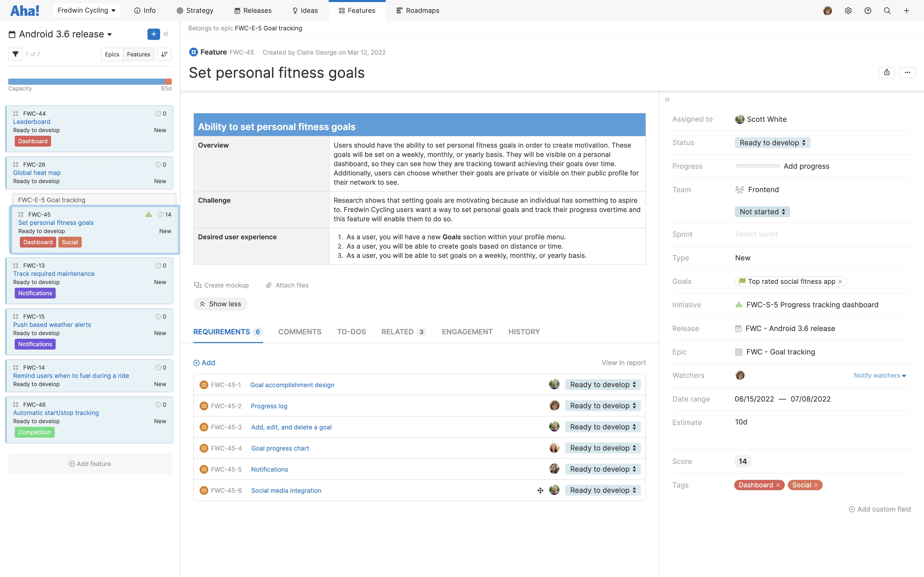Collapse the right details panel
This screenshot has width=924, height=577.
pos(667,100)
